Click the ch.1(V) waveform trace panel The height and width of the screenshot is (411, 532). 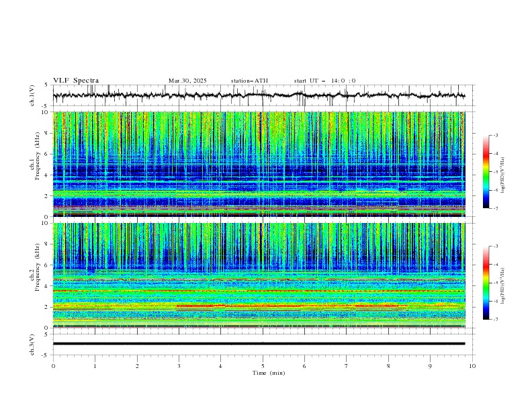(263, 95)
